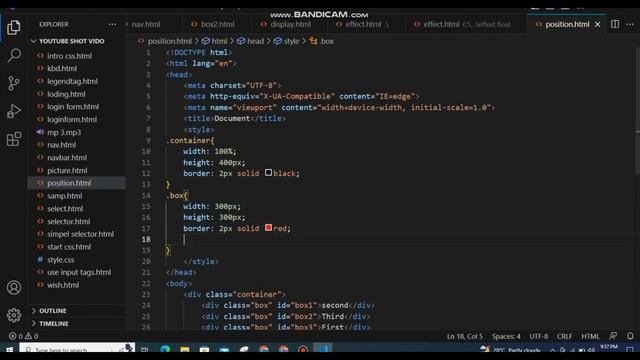This screenshot has width=640, height=360.
Task: Open Microsoft Edge from the taskbar
Action: pyautogui.click(x=165, y=349)
